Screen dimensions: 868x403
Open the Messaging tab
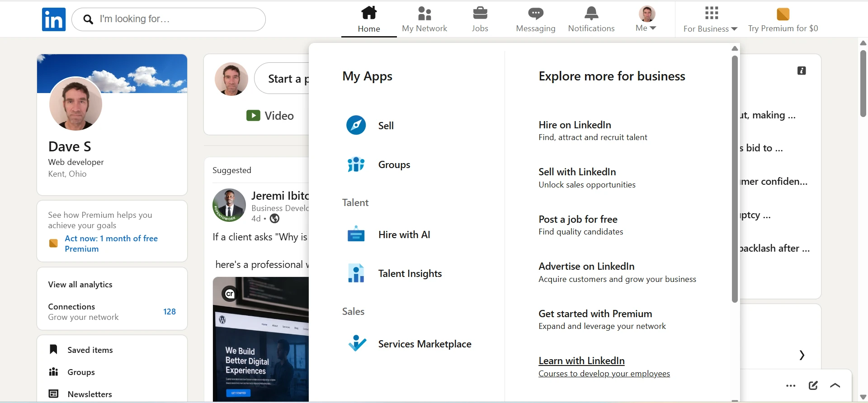[x=536, y=19]
